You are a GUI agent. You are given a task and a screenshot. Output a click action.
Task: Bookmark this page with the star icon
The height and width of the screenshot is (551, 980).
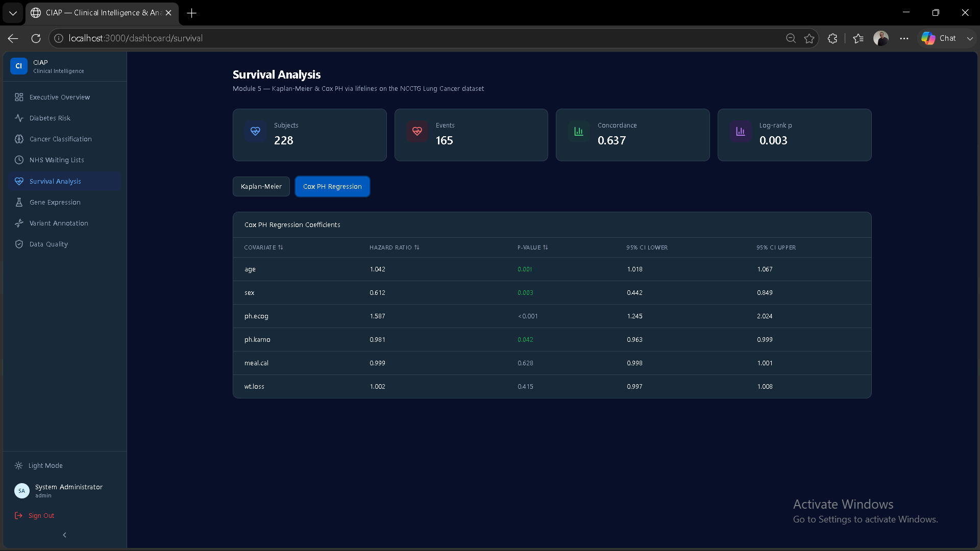point(809,38)
